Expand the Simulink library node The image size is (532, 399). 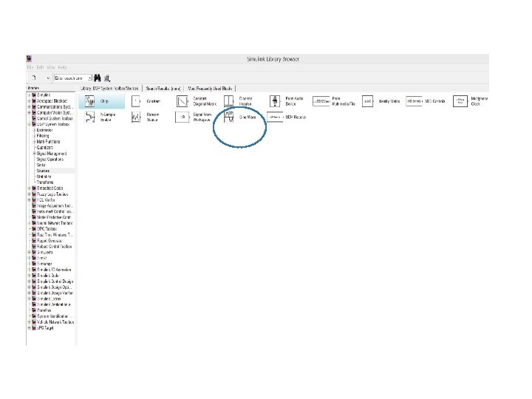click(x=29, y=95)
